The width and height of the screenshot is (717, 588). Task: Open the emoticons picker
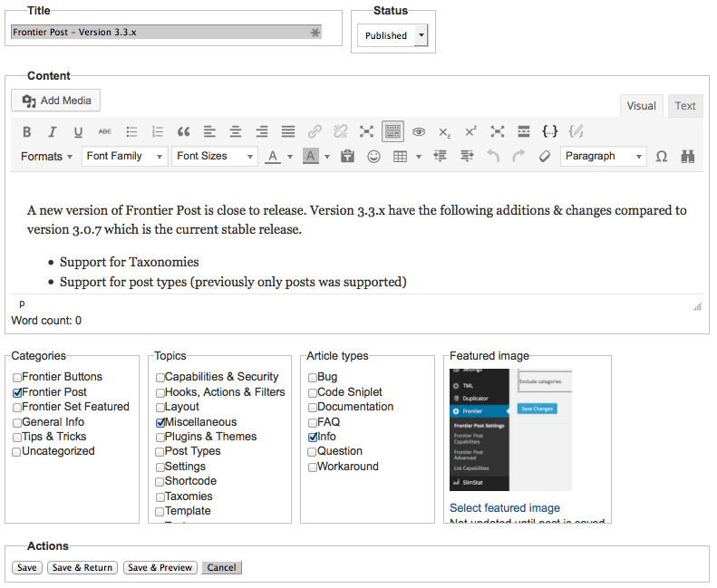[x=373, y=156]
